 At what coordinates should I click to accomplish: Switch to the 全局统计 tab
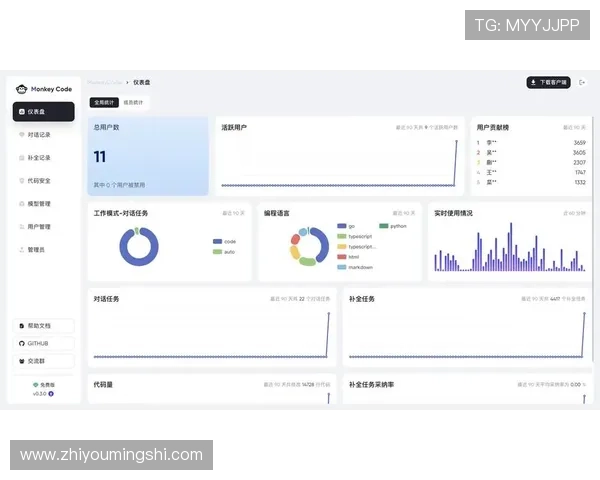point(104,103)
